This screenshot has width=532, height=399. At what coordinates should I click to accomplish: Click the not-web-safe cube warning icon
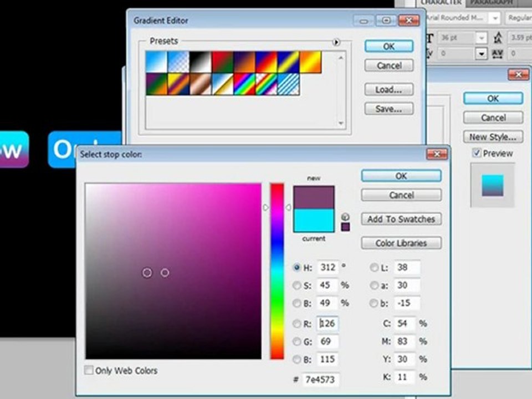pos(345,217)
